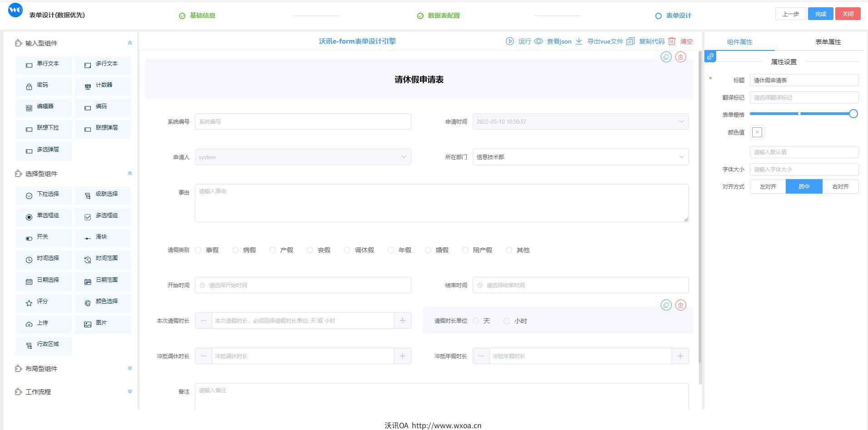Screen dimensions: 868x430
Task: Switch to the 表单属性 tab
Action: (828, 42)
